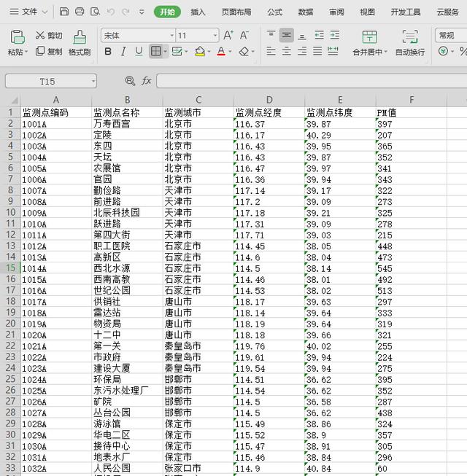The width and height of the screenshot is (467, 476).
Task: Click the Print Preview icon
Action: 96,12
